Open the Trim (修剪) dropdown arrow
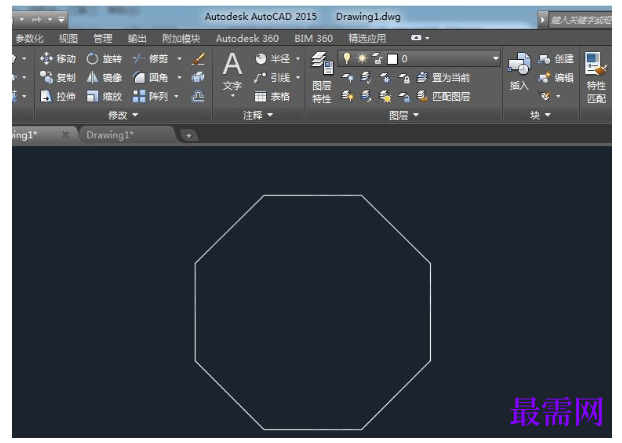622x443 pixels. point(179,59)
